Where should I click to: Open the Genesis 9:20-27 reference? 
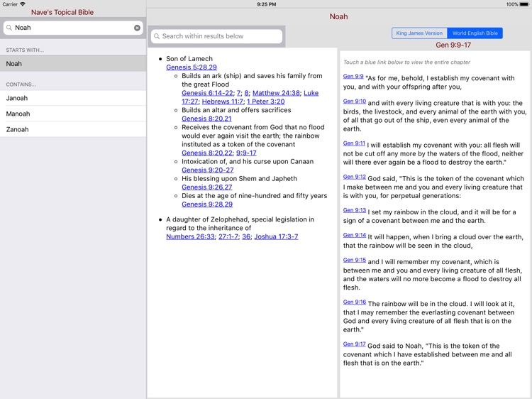(x=208, y=170)
